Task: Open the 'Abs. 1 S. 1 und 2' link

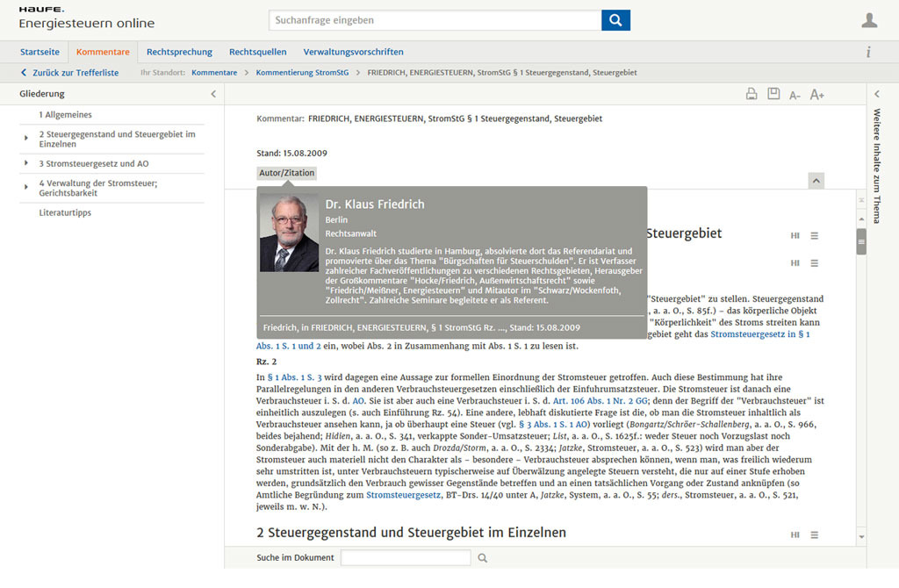Action: 288,346
